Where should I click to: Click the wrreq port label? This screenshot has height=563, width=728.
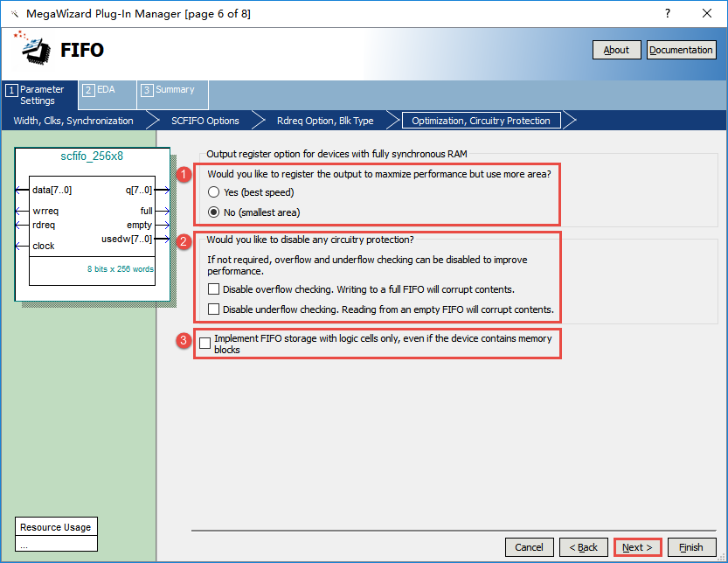point(45,211)
